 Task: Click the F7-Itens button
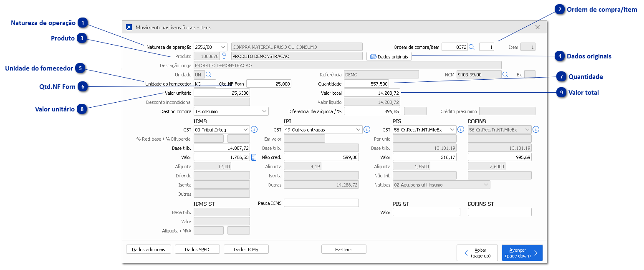click(x=343, y=250)
